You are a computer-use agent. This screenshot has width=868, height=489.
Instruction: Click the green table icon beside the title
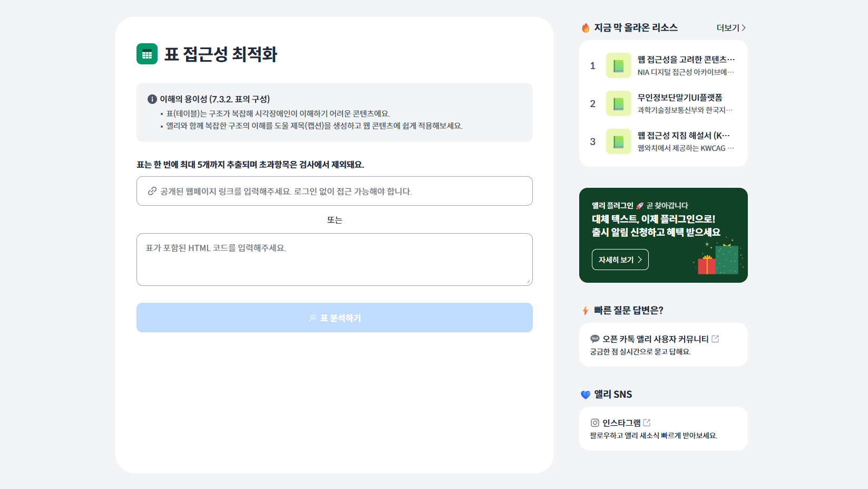[147, 54]
